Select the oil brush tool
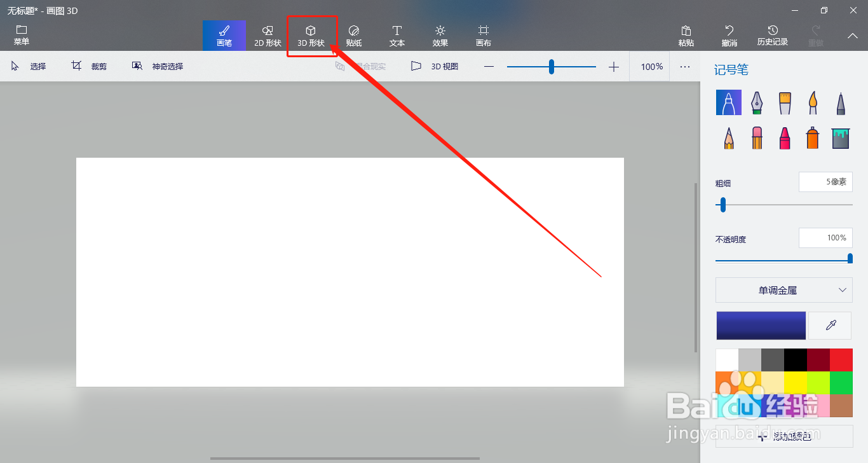The image size is (868, 463). coord(785,102)
